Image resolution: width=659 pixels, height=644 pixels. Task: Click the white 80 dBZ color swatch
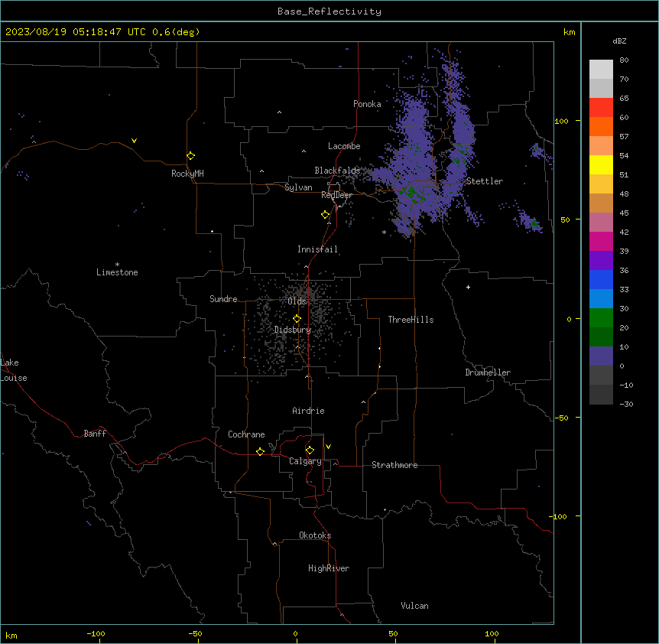click(x=601, y=70)
